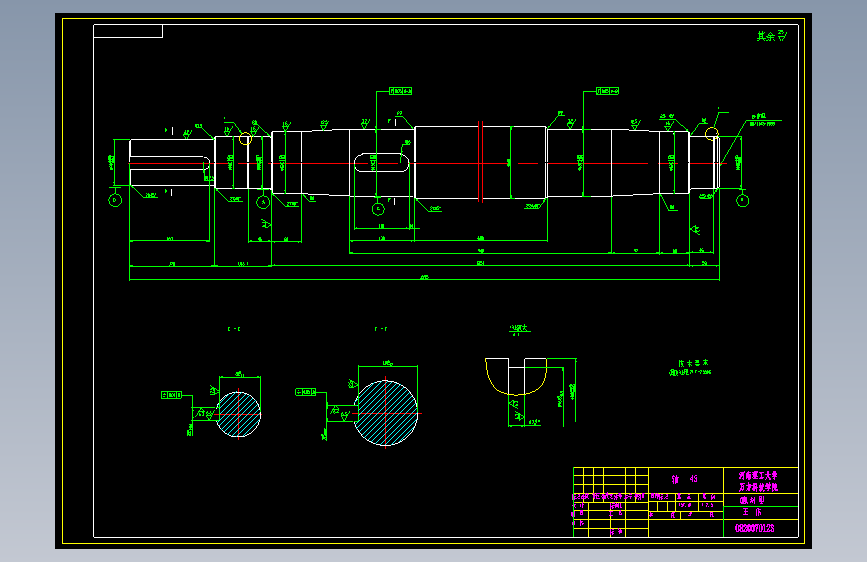This screenshot has width=867, height=562.
Task: Click the empty rectangle in the frame's top-left corner
Action: 128,32
